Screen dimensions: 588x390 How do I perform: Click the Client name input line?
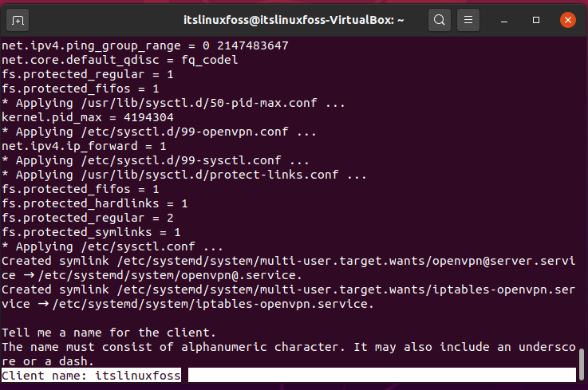click(x=288, y=375)
